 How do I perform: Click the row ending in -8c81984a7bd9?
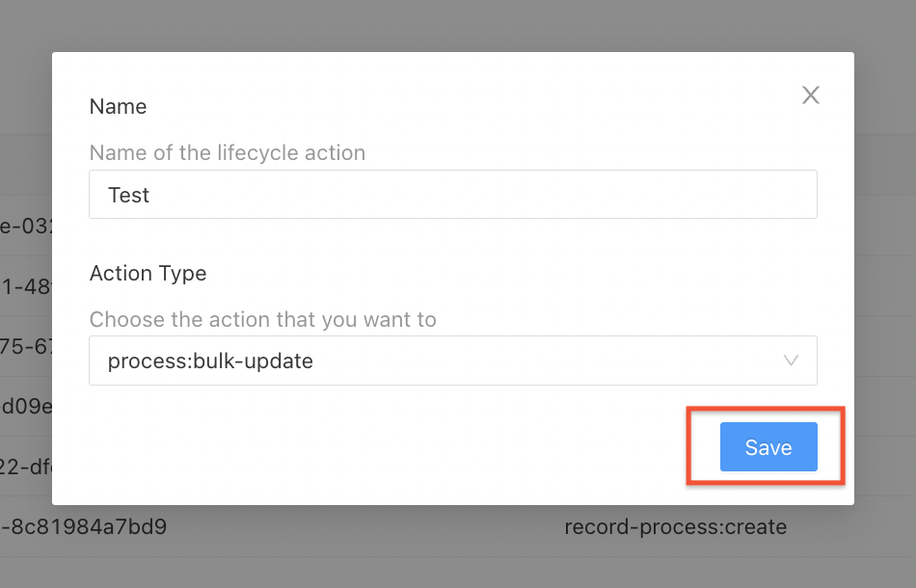click(x=87, y=526)
